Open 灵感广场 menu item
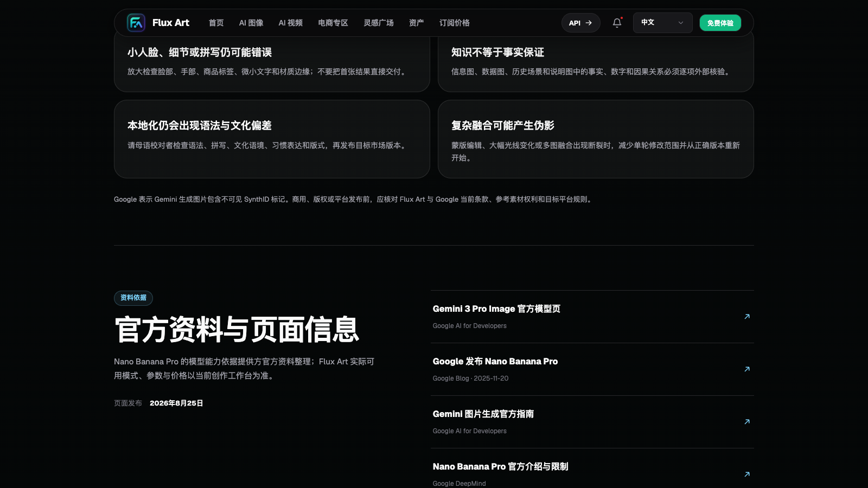The height and width of the screenshot is (488, 868). [379, 23]
